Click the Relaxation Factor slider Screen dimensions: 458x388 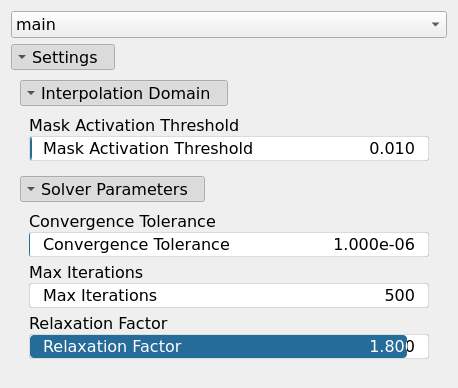pyautogui.click(x=229, y=346)
